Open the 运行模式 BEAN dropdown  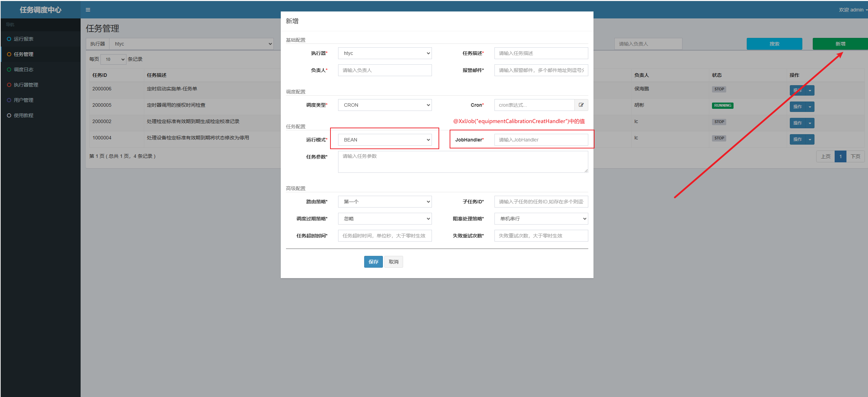tap(385, 140)
